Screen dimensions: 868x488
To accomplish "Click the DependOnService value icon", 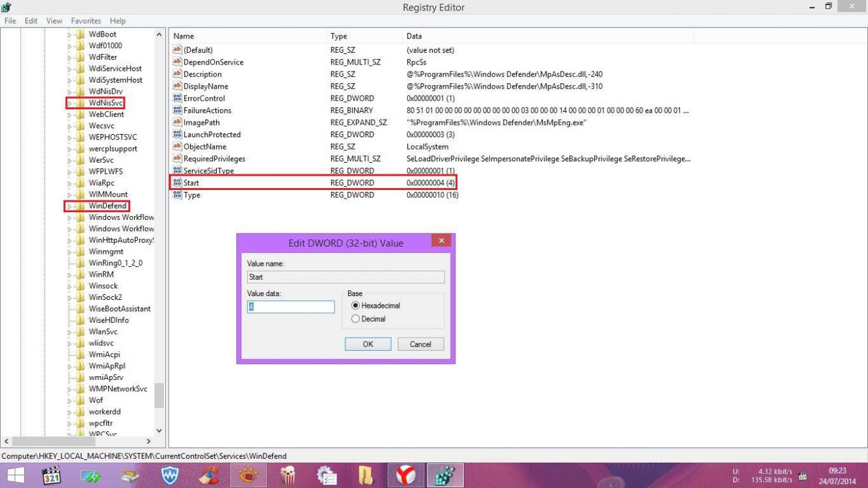I will [176, 62].
